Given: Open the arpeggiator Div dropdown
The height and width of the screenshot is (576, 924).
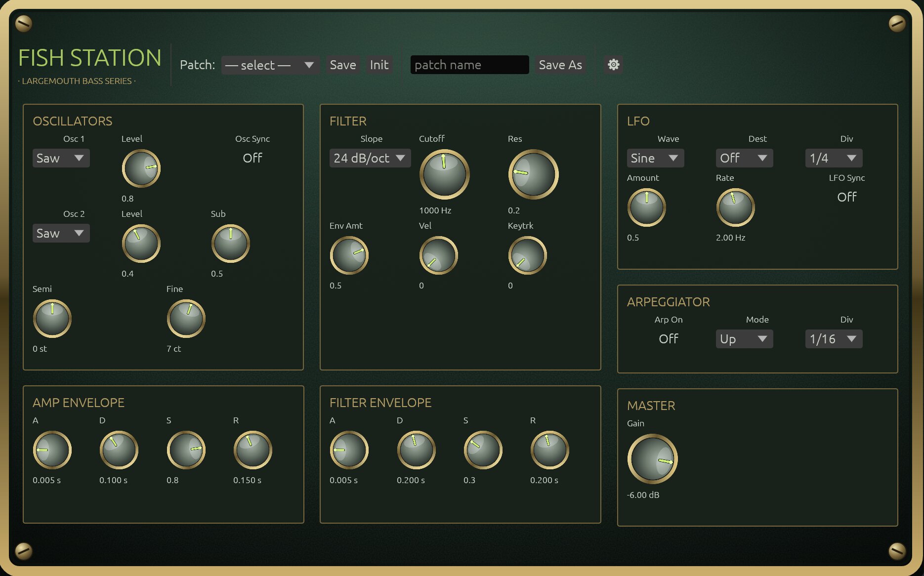Looking at the screenshot, I should pyautogui.click(x=834, y=339).
